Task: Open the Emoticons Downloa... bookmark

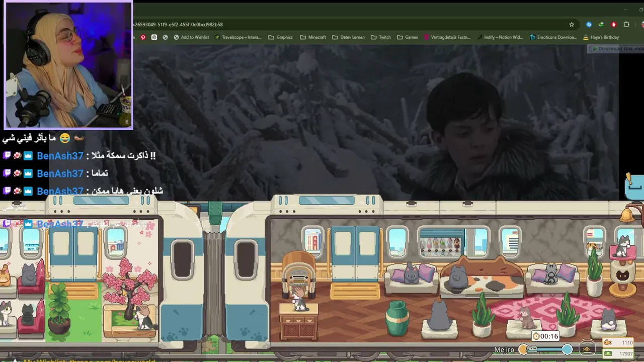Action: pyautogui.click(x=553, y=37)
